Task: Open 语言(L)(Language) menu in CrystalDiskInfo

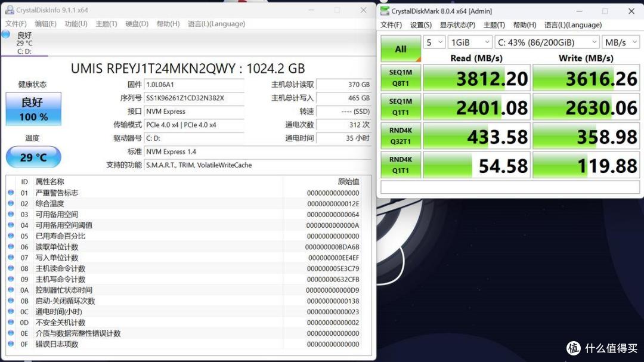Action: pos(216,24)
